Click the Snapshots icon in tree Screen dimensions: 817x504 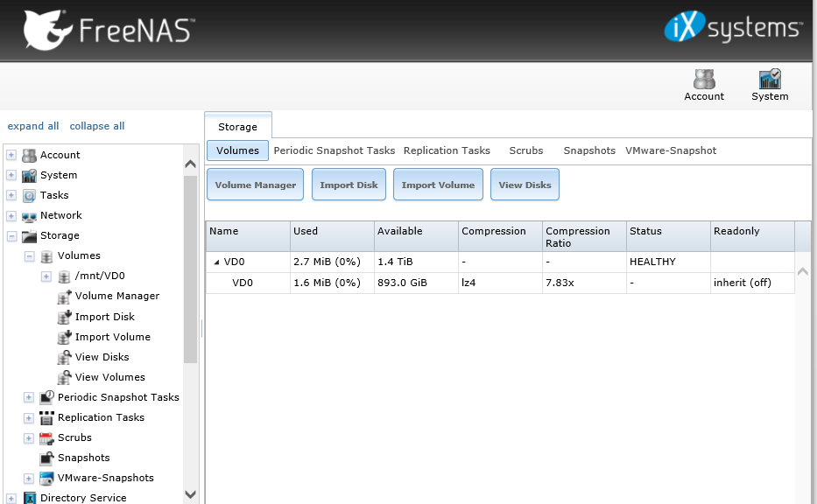[46, 458]
